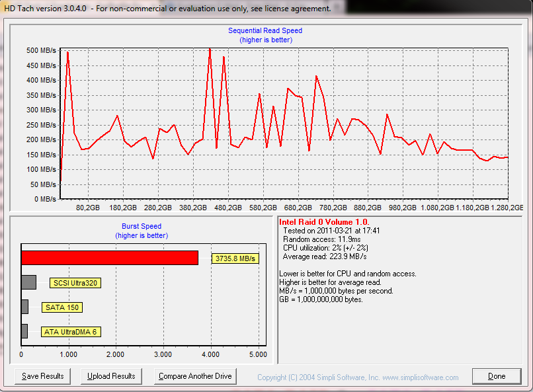The height and width of the screenshot is (392, 533).
Task: Click the 880,2GB axis label
Action: (368, 208)
